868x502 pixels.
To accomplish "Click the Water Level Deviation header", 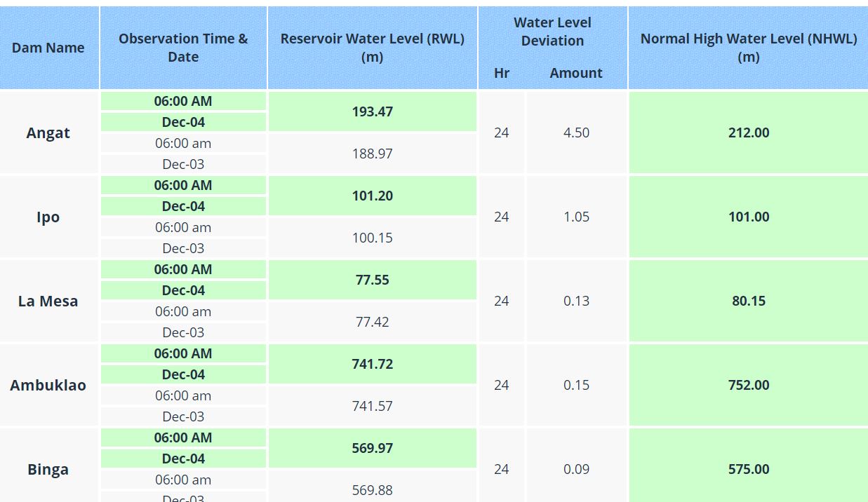I will 552,32.
